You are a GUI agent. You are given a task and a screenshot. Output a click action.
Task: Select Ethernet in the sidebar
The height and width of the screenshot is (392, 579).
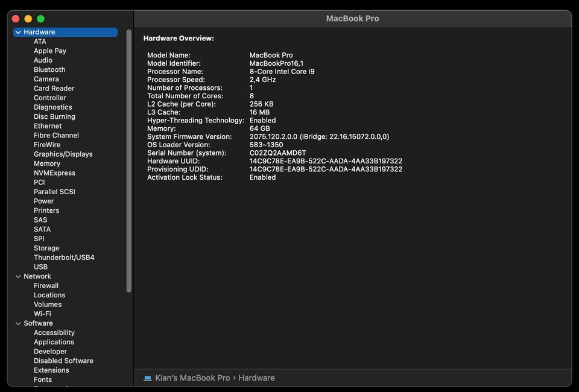click(48, 126)
